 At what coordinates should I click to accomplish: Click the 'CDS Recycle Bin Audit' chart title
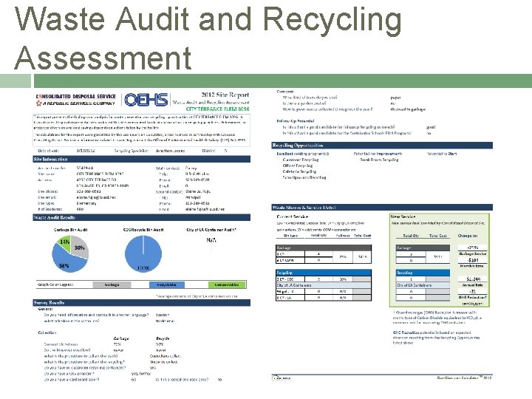point(143,230)
